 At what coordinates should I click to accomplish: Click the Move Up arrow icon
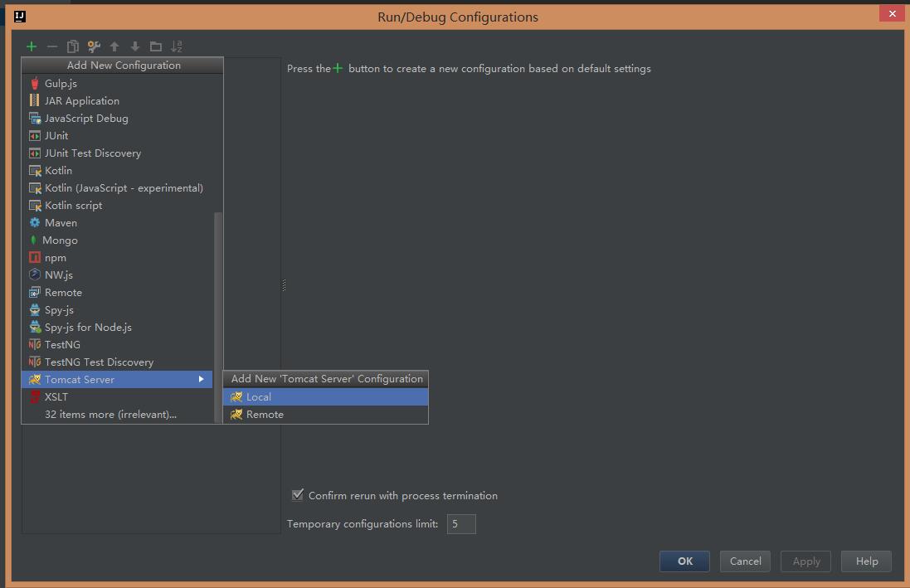coord(114,46)
